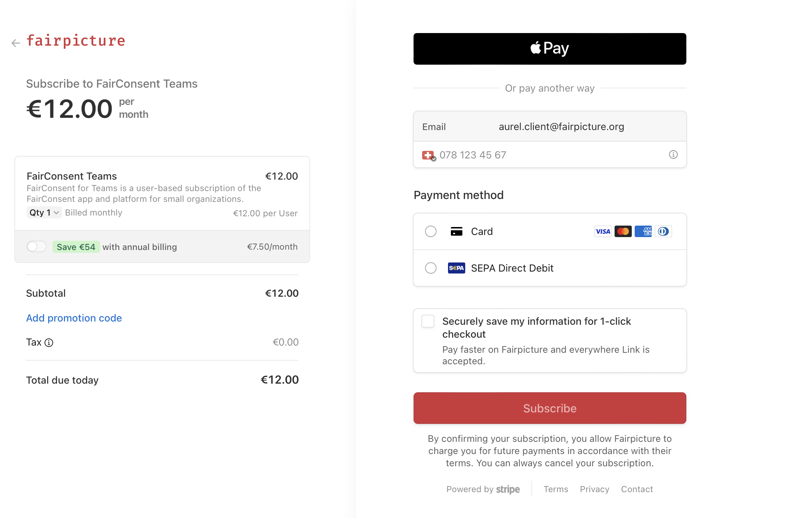Enable the annual billing toggle
Screen dimensions: 812x518
37,247
